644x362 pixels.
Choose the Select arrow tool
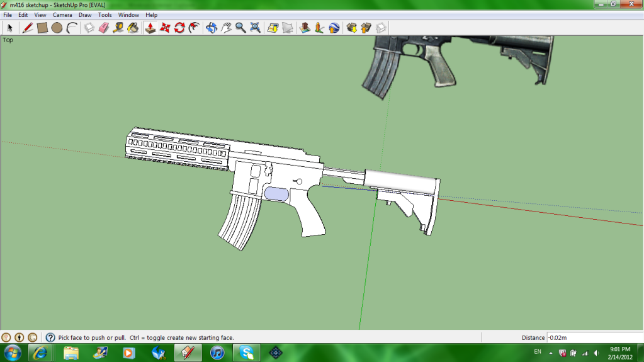(x=10, y=28)
